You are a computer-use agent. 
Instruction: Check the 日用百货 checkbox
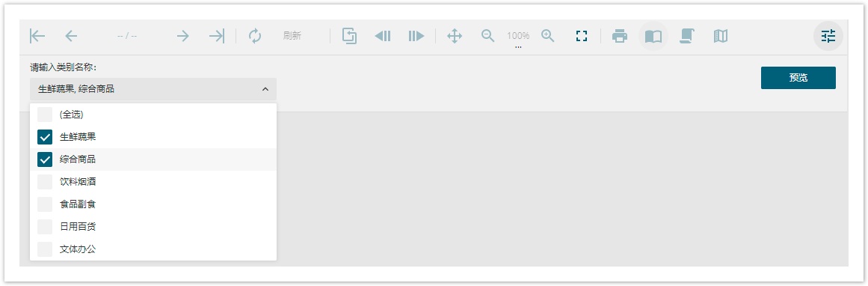tap(45, 227)
